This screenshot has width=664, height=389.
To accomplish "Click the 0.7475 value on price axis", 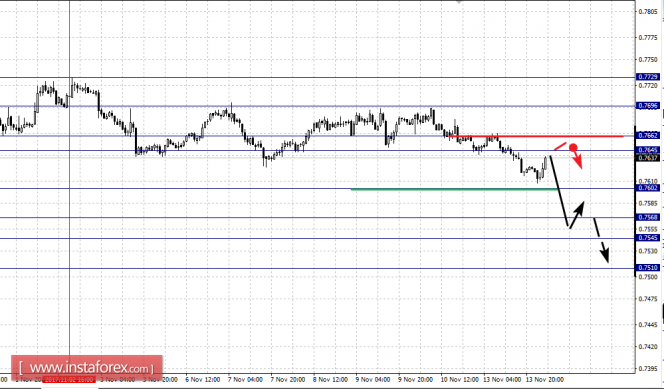I will [648, 299].
